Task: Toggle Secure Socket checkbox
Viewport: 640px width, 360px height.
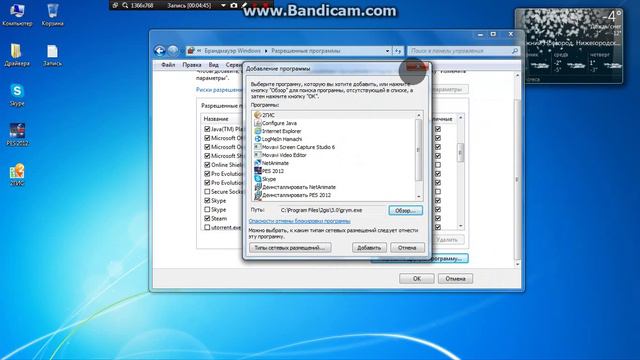Action: (207, 191)
